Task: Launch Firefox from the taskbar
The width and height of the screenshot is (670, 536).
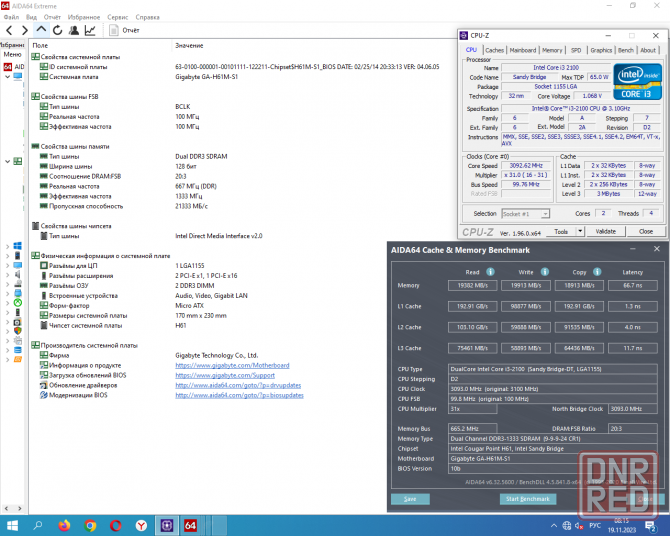Action: (64, 525)
